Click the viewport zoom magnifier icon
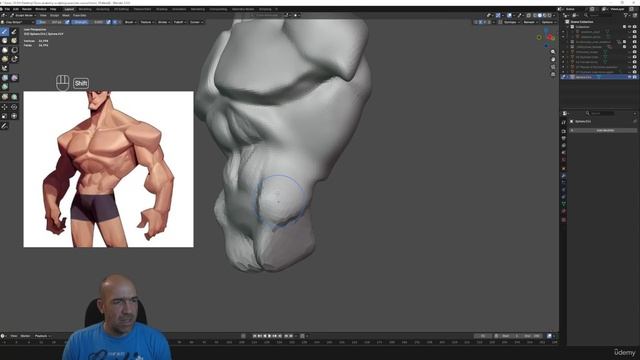Viewport: 640px width, 360px height. pos(553,52)
